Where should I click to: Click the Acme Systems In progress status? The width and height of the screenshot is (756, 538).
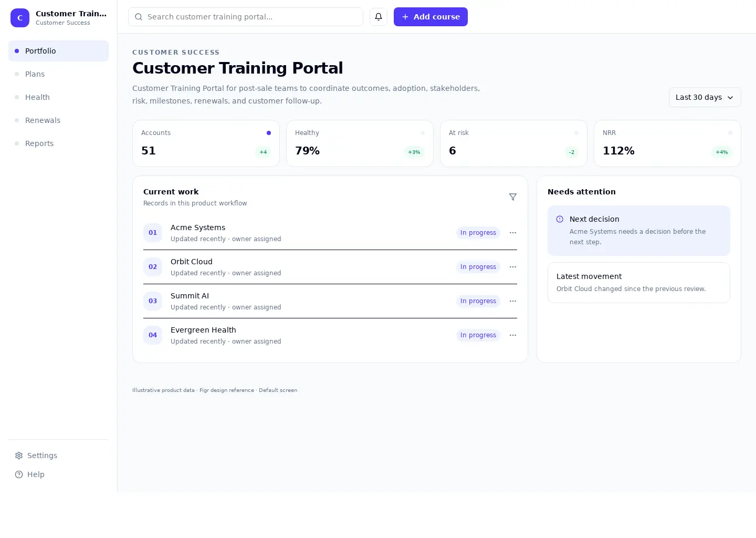(x=478, y=233)
